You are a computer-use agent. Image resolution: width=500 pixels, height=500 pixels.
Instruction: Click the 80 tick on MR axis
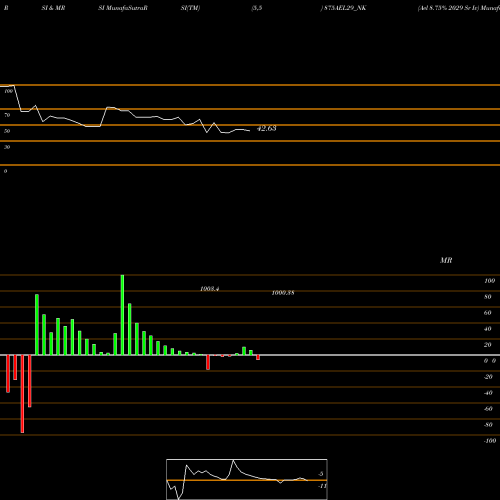coord(488,297)
